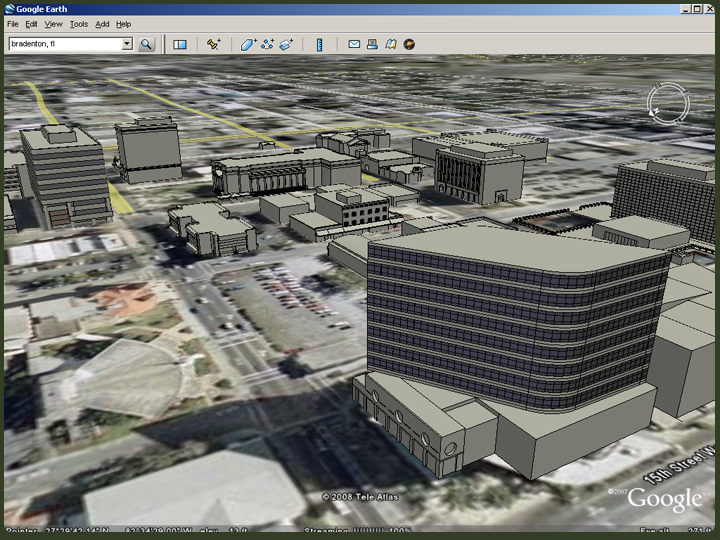The width and height of the screenshot is (720, 540).
Task: Add an image overlay icon
Action: point(286,44)
